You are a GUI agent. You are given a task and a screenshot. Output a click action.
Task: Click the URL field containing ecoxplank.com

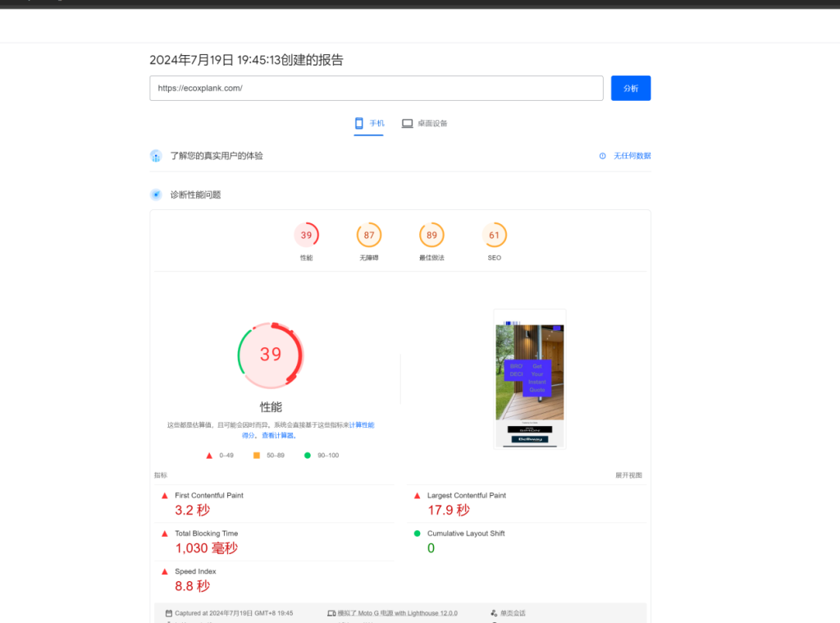pos(376,88)
